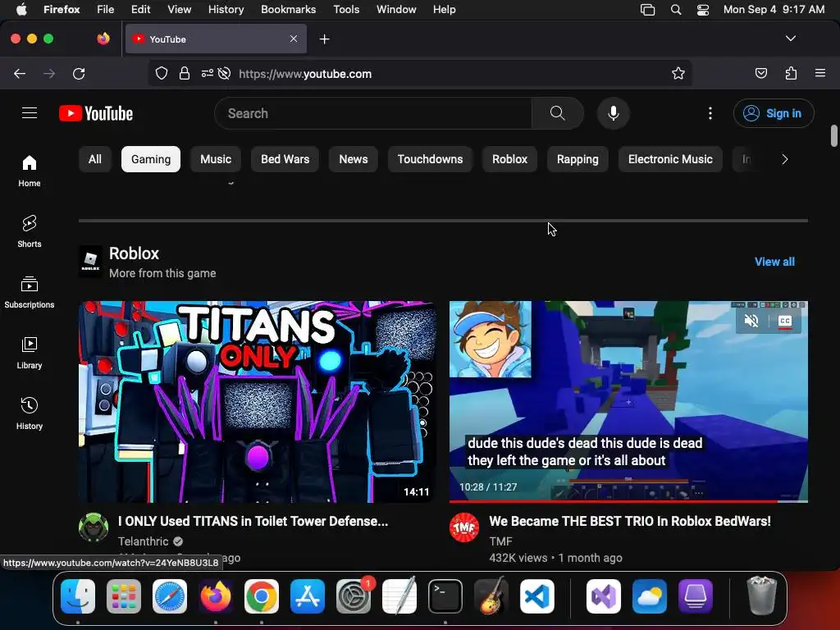Open the Bookmarks menu in the menu bar

coord(288,10)
